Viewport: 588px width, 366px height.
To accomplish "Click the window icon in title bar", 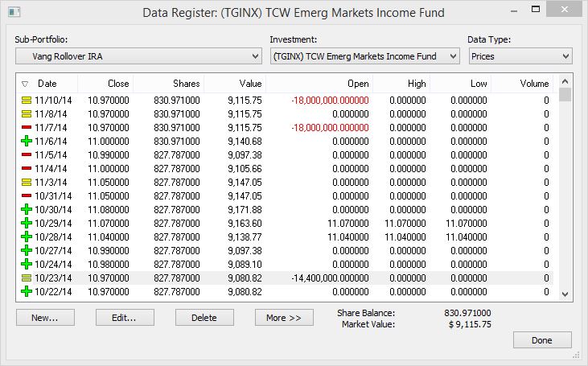I will [14, 12].
